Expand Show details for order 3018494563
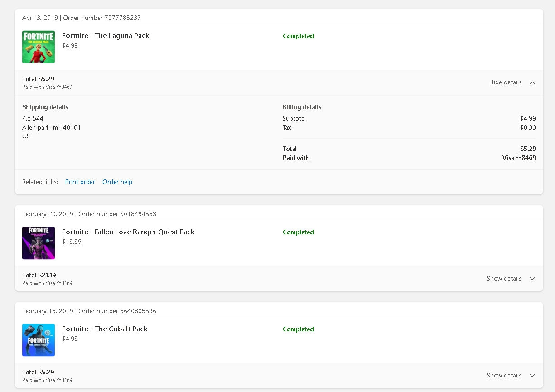The image size is (555, 392). 504,279
